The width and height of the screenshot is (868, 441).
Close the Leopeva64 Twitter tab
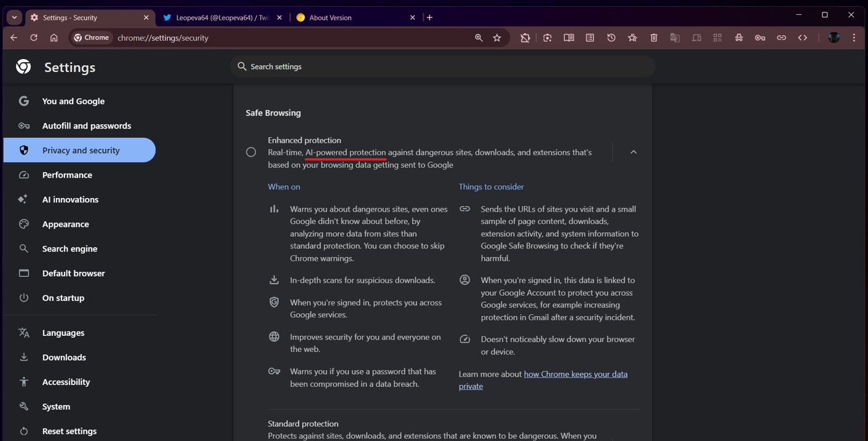[x=279, y=17]
